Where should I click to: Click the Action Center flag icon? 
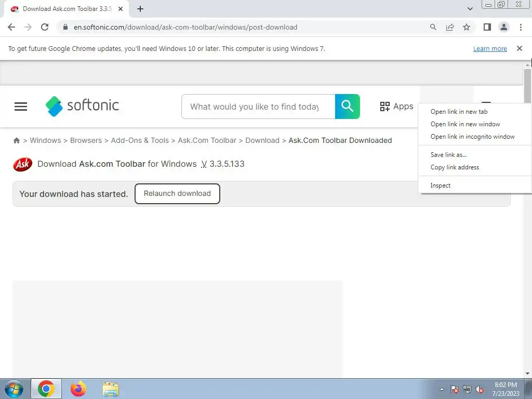(454, 389)
